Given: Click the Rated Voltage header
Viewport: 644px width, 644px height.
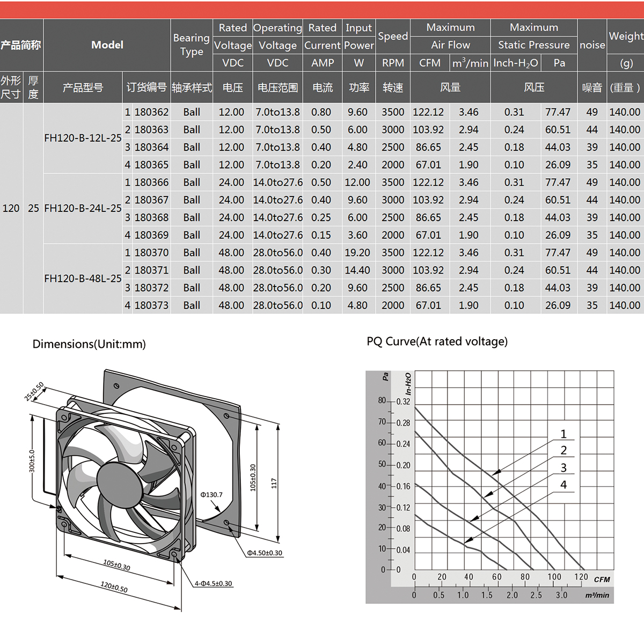Looking at the screenshot, I should (x=233, y=36).
